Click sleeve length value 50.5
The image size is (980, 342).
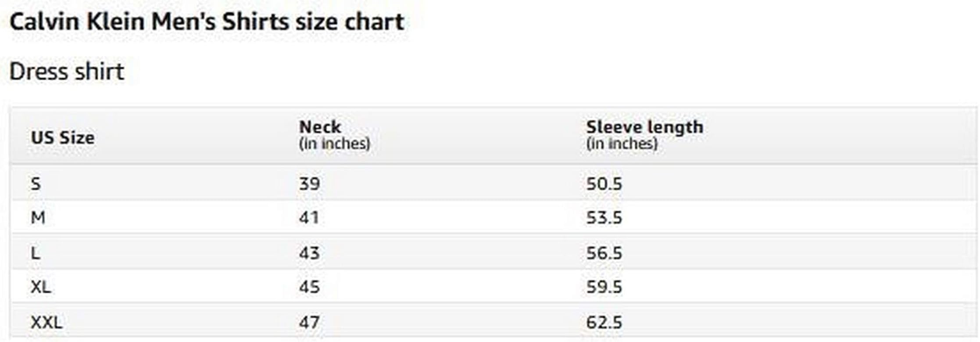604,184
